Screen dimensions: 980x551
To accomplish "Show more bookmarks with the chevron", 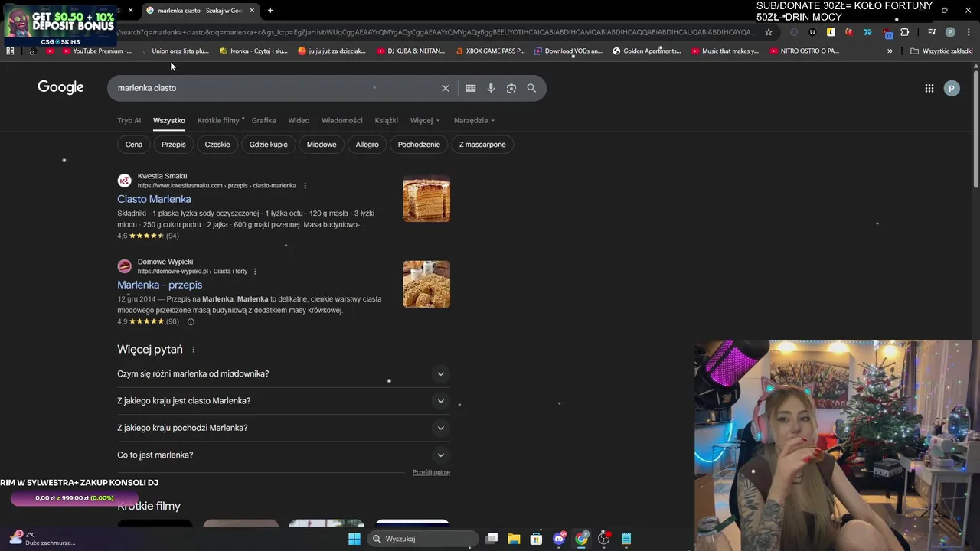I will pos(890,51).
